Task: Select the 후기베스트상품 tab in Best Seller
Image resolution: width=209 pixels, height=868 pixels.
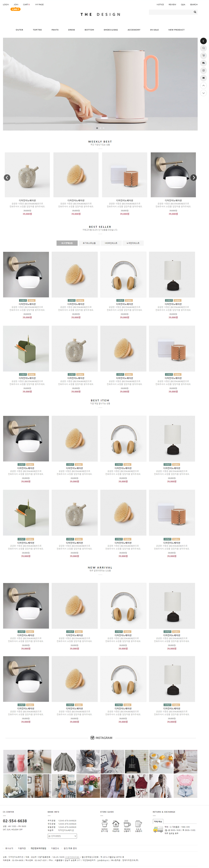Action: click(89, 243)
